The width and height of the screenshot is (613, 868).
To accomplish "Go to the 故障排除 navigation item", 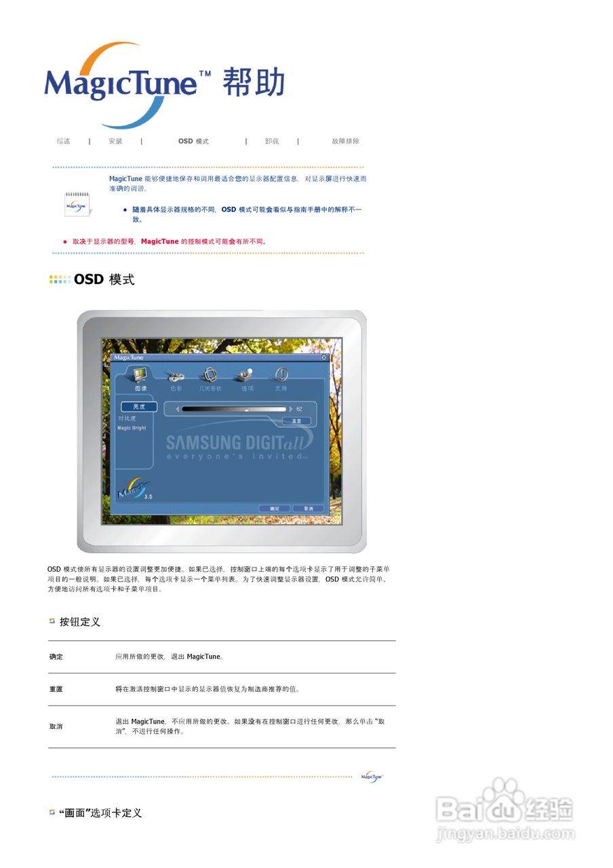I will pos(345,141).
